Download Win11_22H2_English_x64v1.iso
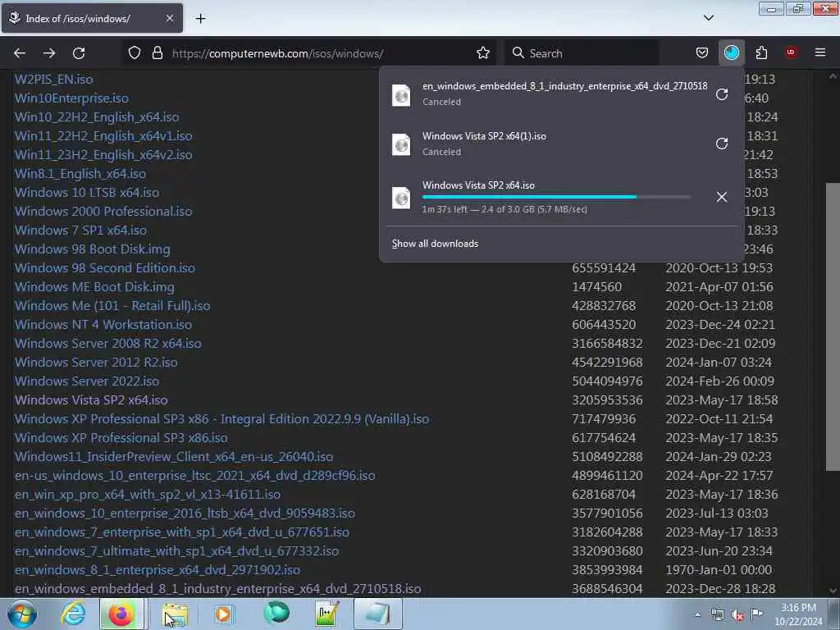The image size is (840, 630). point(103,136)
